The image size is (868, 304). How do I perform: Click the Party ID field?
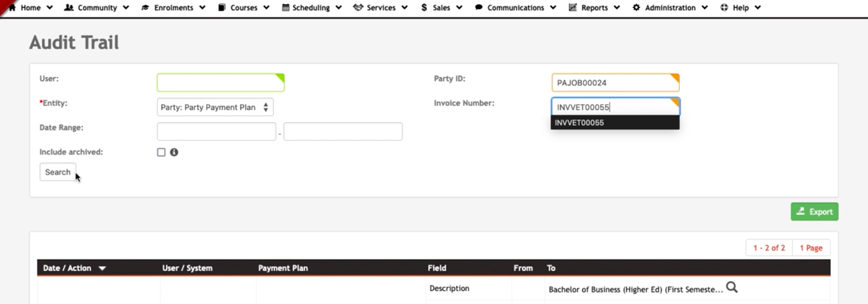pyautogui.click(x=615, y=83)
